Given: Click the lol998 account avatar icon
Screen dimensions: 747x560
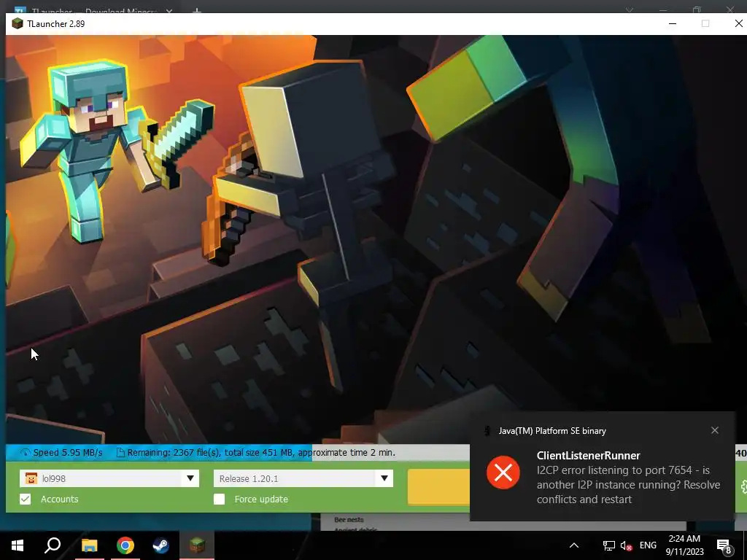Looking at the screenshot, I should pos(31,478).
